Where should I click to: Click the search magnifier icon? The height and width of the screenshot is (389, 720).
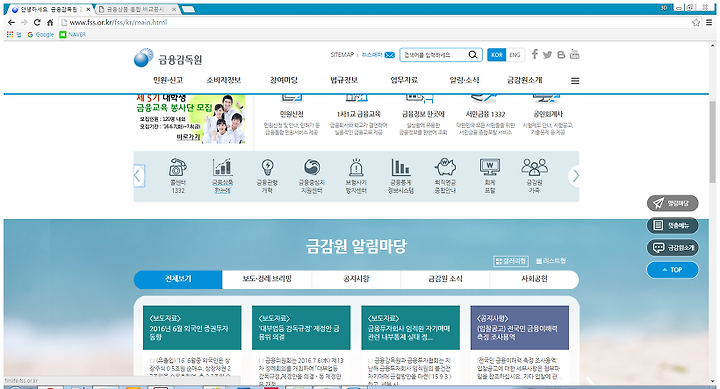472,55
